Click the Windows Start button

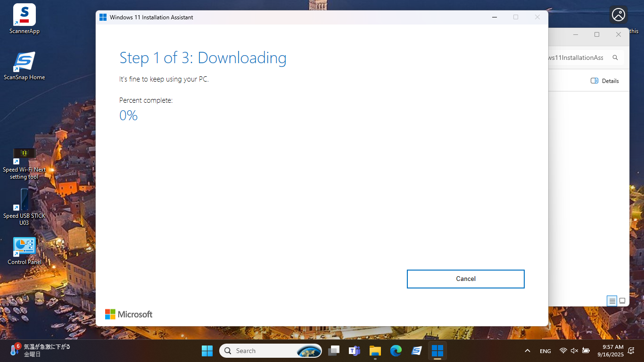(207, 351)
